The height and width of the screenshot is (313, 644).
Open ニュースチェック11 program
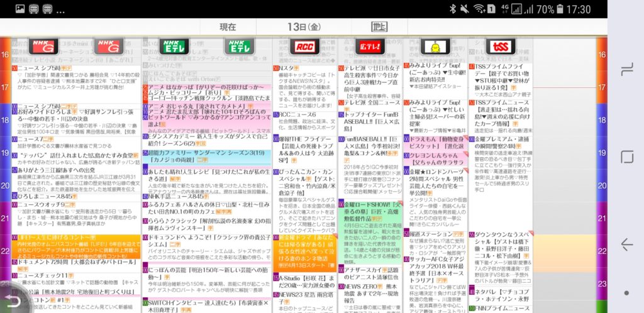76,279
